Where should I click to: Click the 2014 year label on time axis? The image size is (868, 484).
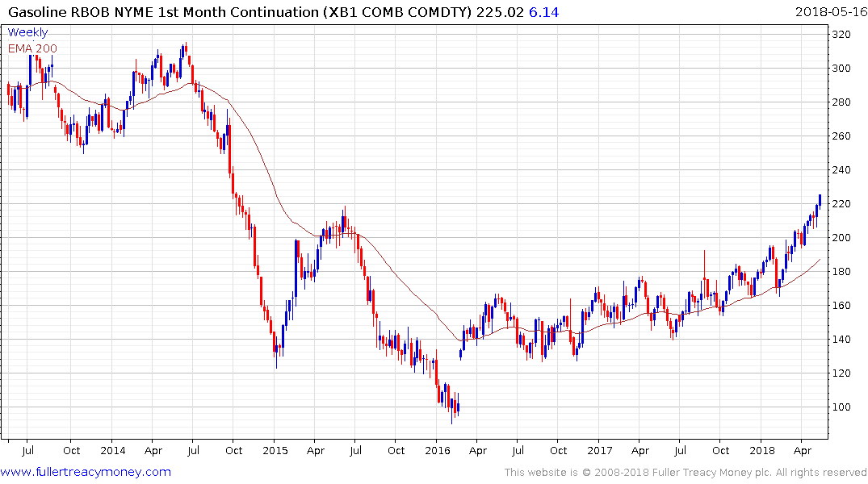(x=112, y=450)
